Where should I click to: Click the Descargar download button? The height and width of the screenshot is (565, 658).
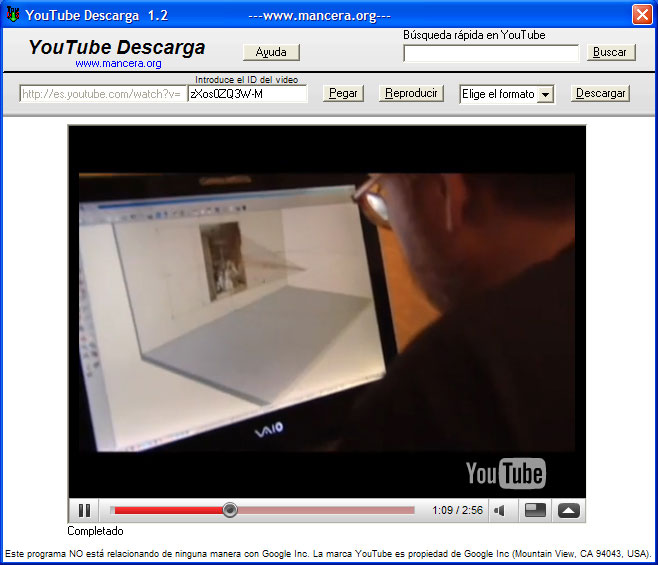click(600, 93)
